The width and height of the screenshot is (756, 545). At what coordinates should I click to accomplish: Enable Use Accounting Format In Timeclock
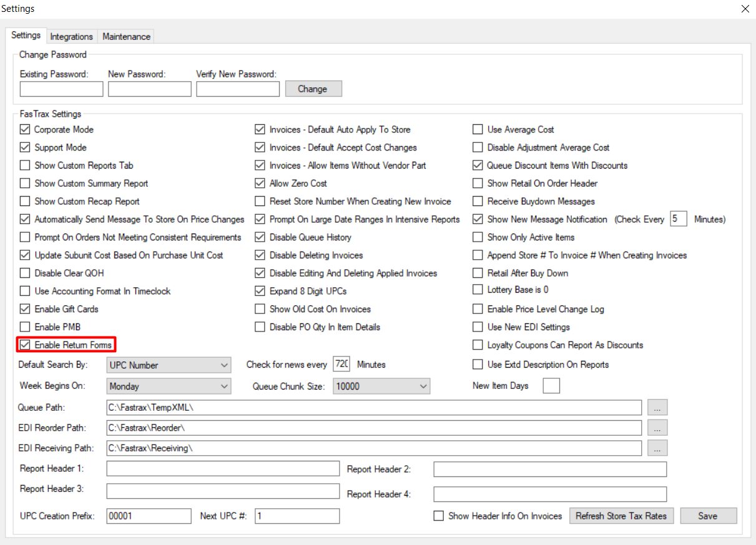pyautogui.click(x=25, y=291)
